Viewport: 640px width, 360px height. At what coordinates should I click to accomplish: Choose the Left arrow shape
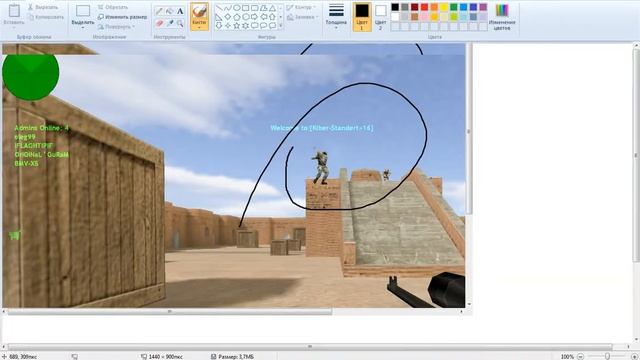click(x=263, y=17)
